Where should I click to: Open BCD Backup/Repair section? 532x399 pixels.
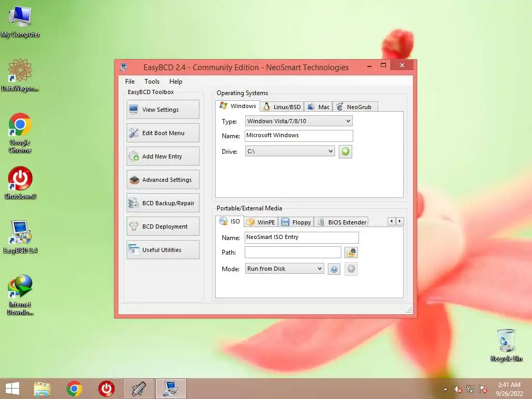[x=163, y=203]
